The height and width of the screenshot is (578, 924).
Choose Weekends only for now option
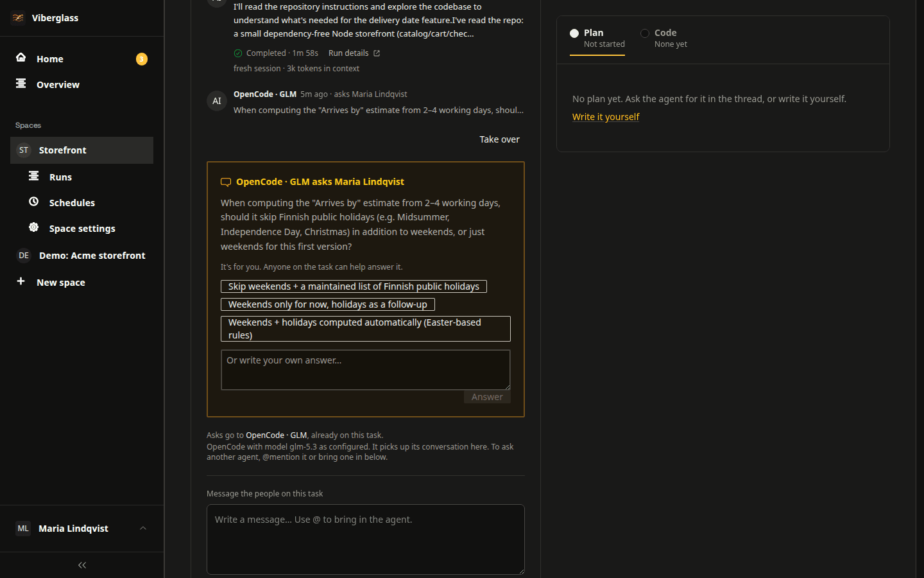pyautogui.click(x=328, y=304)
